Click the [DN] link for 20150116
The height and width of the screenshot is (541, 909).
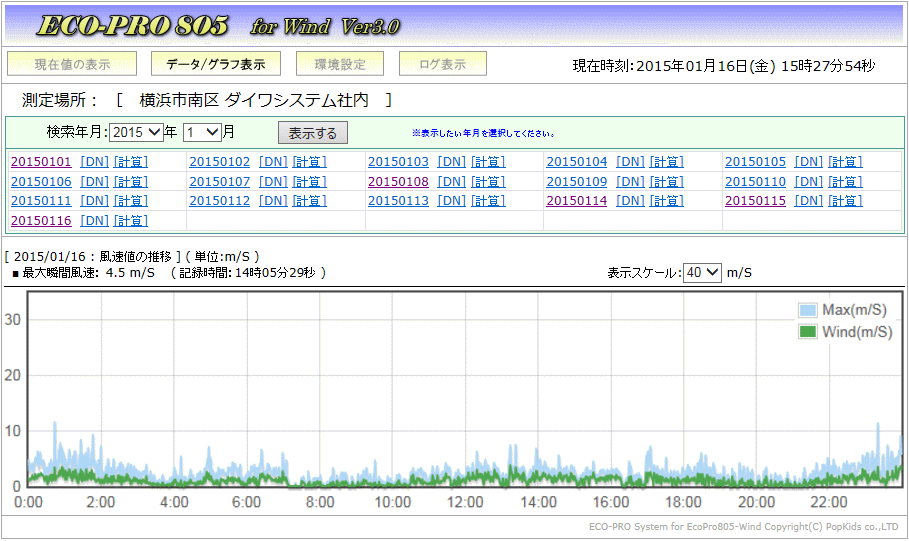pos(94,221)
